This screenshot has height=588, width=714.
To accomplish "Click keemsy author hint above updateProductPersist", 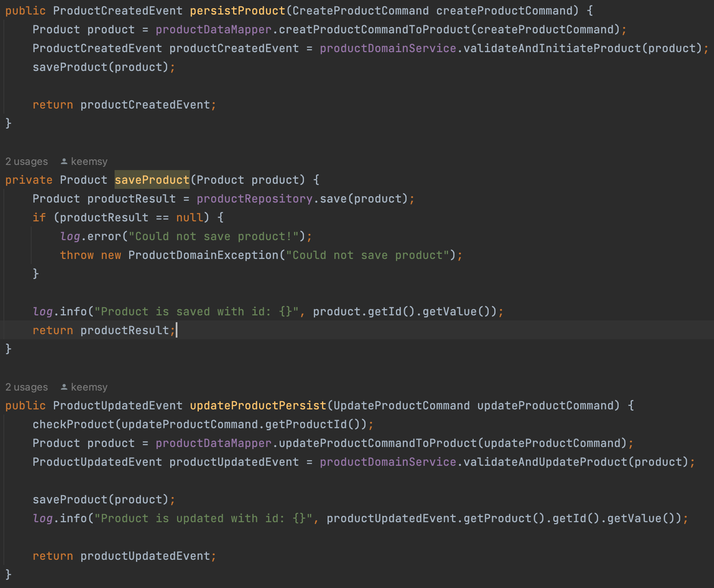I will pos(89,387).
